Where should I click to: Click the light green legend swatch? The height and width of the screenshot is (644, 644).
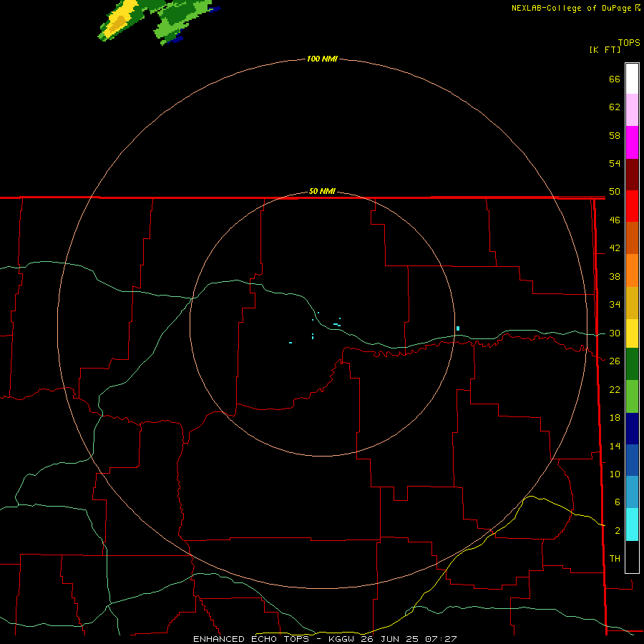click(x=632, y=396)
